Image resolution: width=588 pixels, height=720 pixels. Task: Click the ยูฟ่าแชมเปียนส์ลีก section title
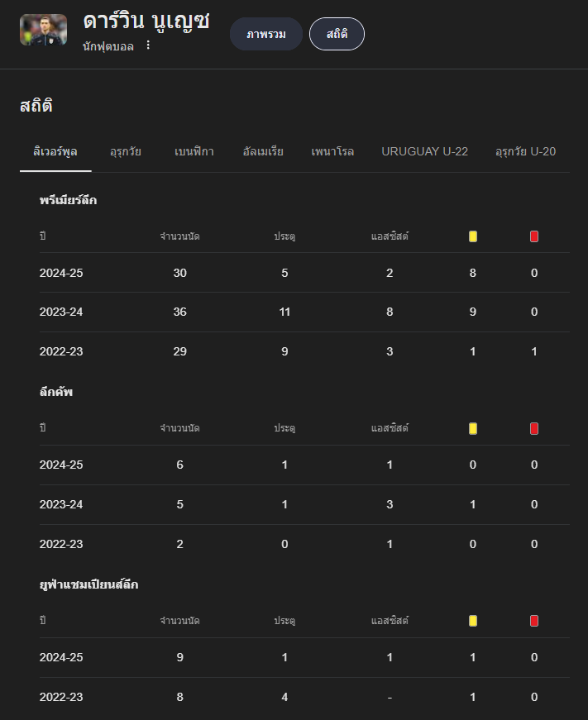(x=88, y=584)
